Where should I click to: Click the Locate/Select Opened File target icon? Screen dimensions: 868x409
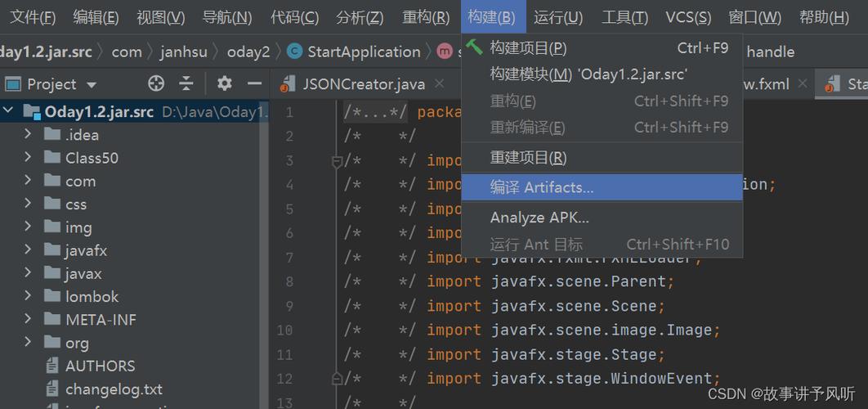(156, 83)
